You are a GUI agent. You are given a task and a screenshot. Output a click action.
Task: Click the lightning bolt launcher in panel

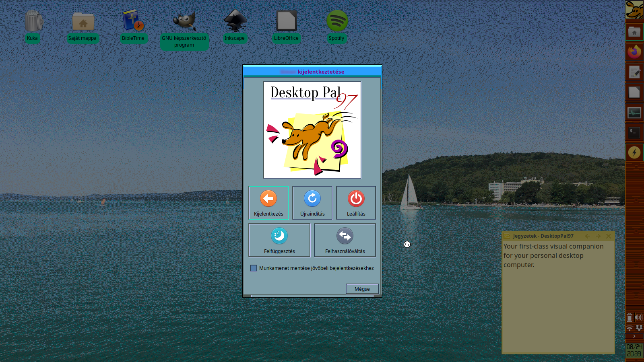point(634,152)
